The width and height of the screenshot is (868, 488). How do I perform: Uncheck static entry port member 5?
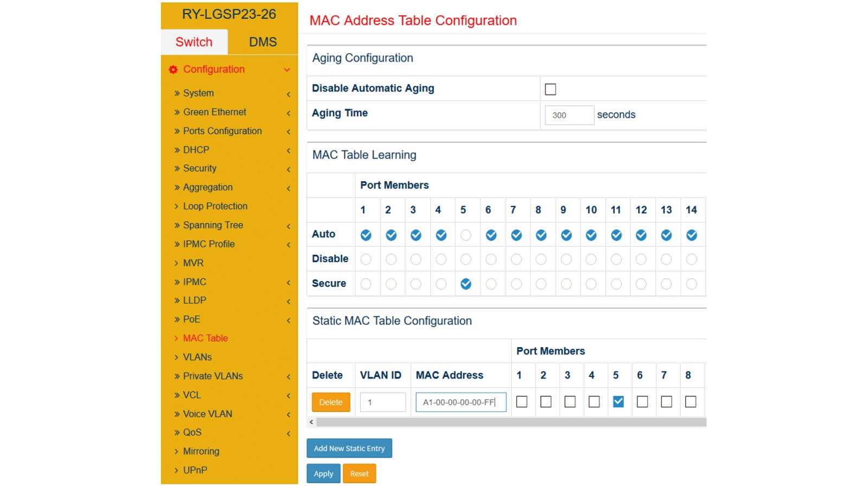(x=618, y=402)
